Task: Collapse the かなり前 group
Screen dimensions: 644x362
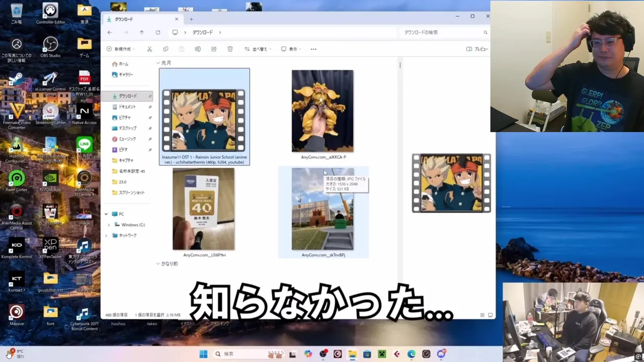Action: (x=158, y=263)
